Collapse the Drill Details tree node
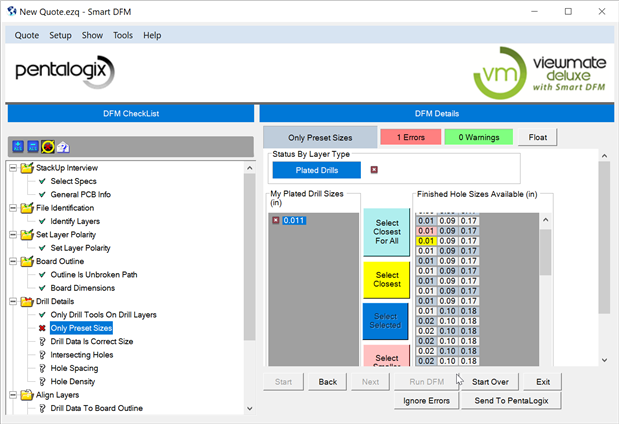 [13, 302]
